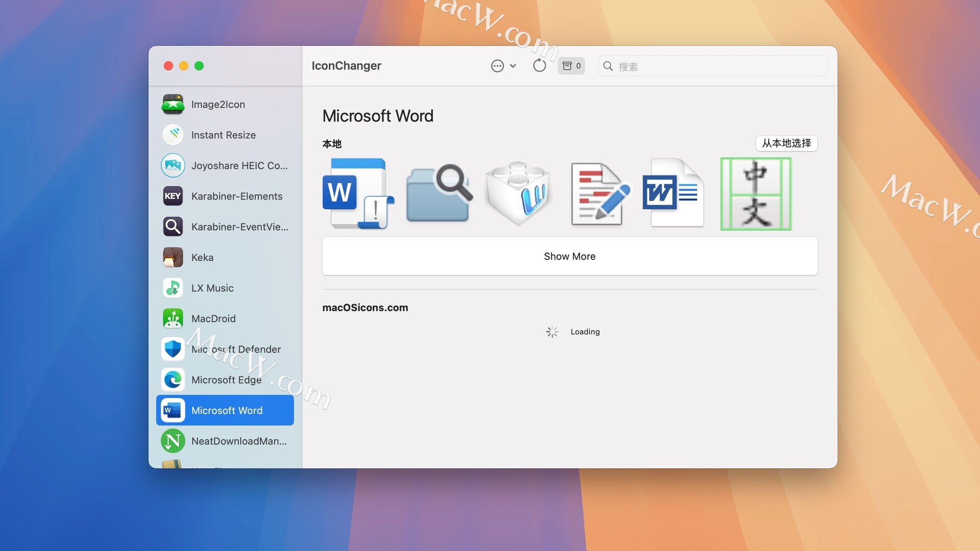Click the Microsoft Edge app icon
The image size is (980, 551).
click(173, 380)
